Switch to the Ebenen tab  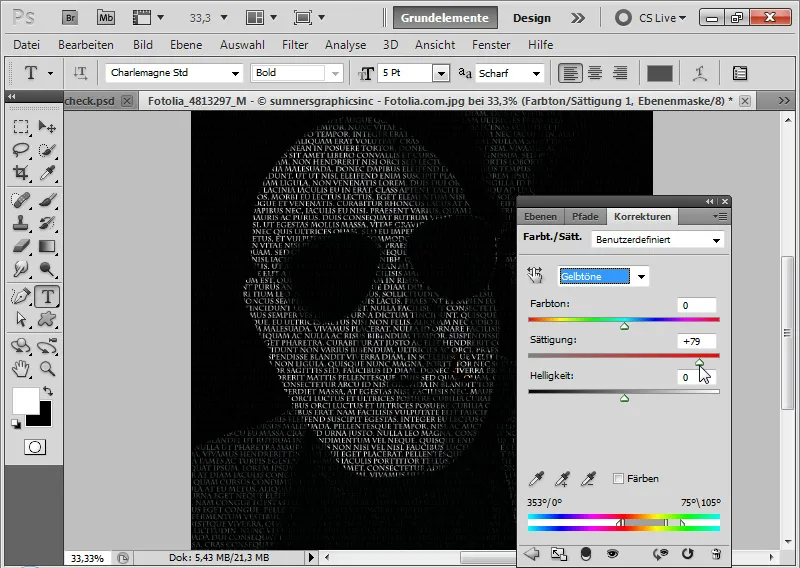[540, 216]
